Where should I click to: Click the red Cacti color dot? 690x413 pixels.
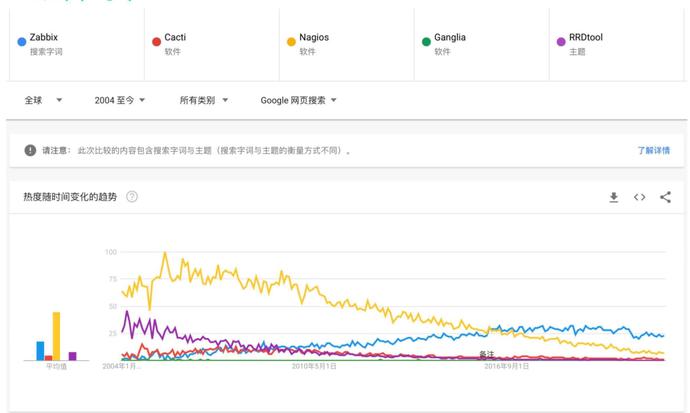[x=156, y=42]
